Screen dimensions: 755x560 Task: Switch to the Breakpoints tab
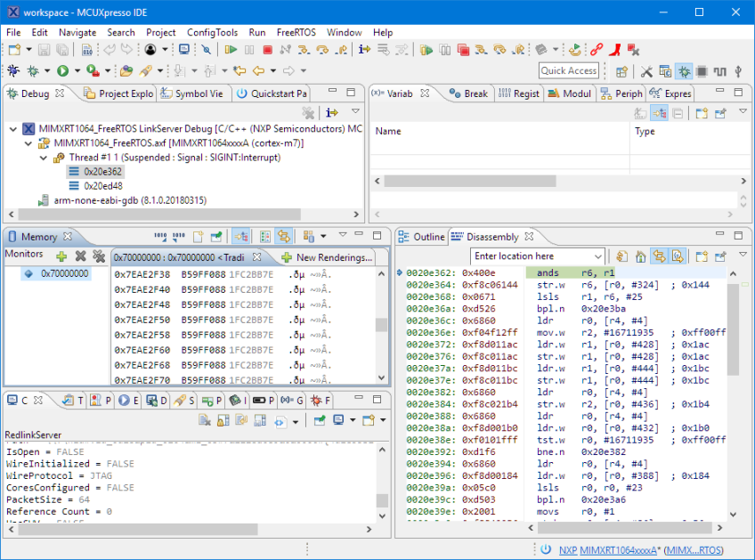point(468,93)
